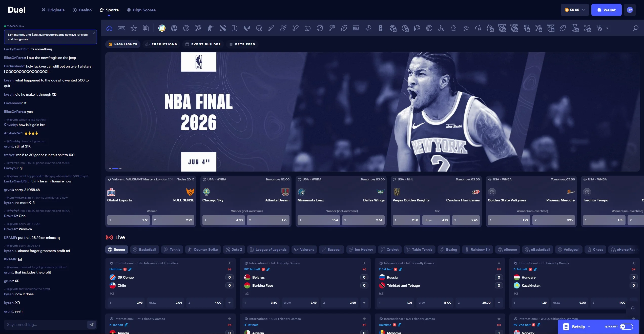Image resolution: width=644 pixels, height=334 pixels.
Task: Select the table tennis paddle icon
Action: click(x=308, y=28)
